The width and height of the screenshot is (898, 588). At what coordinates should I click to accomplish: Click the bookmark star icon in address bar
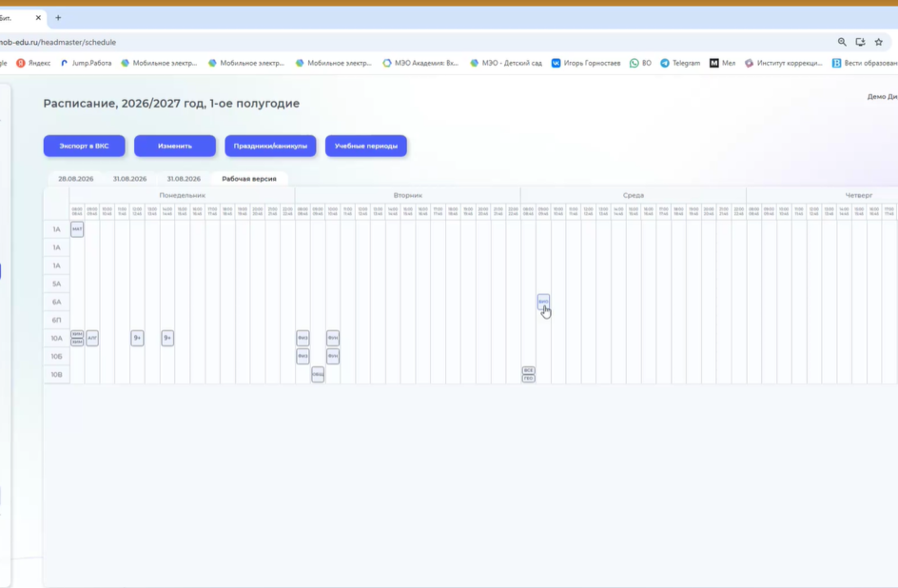point(879,42)
